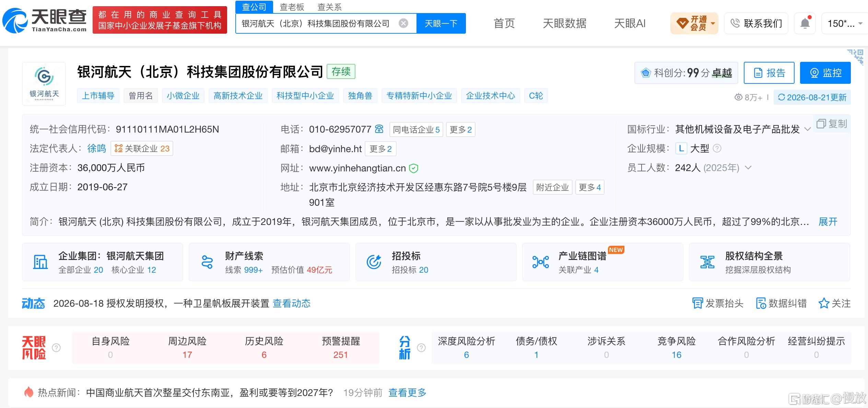Click the TianYanCha logo
The width and height of the screenshot is (868, 408).
[x=45, y=21]
